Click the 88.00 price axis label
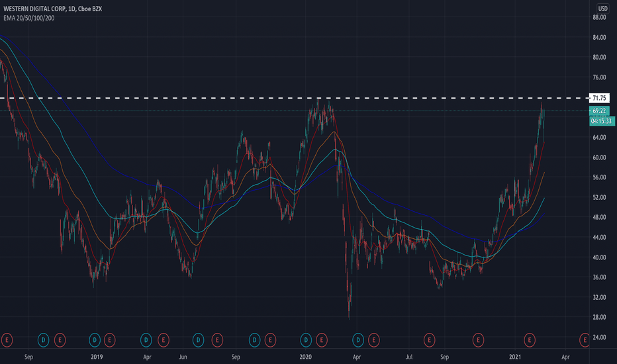This screenshot has width=617, height=364. click(x=599, y=17)
